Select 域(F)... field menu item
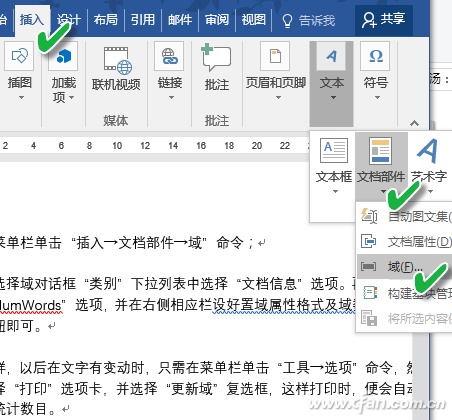452x420 pixels. (404, 266)
